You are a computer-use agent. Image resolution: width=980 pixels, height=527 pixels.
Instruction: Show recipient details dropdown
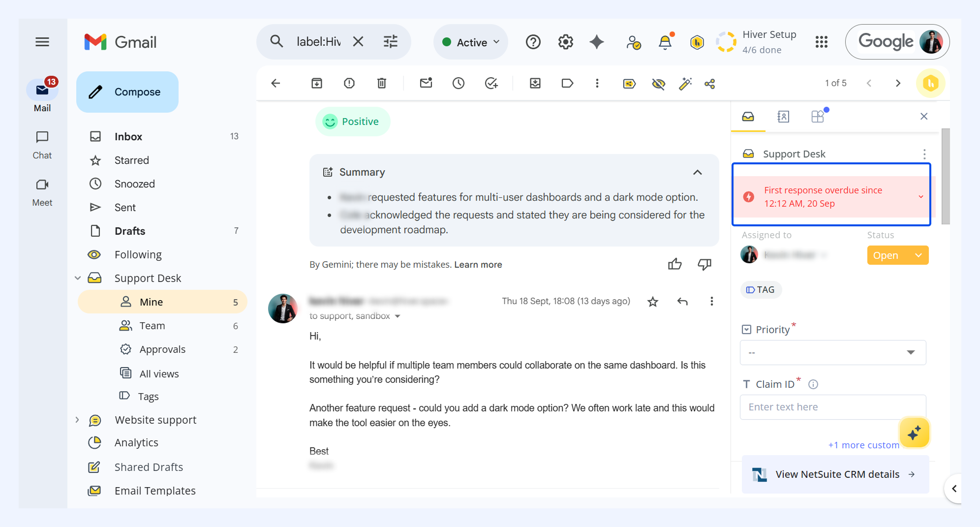pyautogui.click(x=398, y=316)
